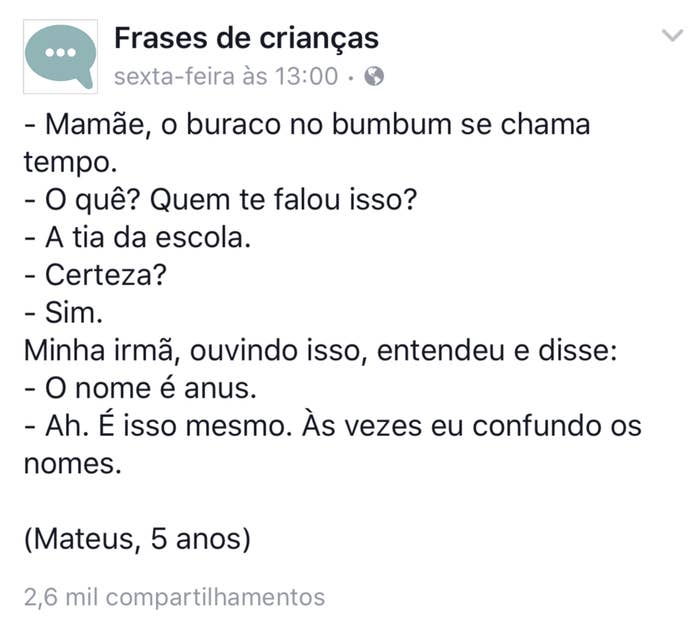Expand the post options chevron

(672, 36)
